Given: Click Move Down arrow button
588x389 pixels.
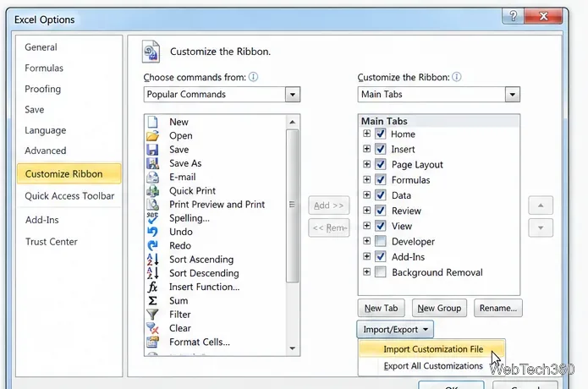Looking at the screenshot, I should click(x=541, y=227).
